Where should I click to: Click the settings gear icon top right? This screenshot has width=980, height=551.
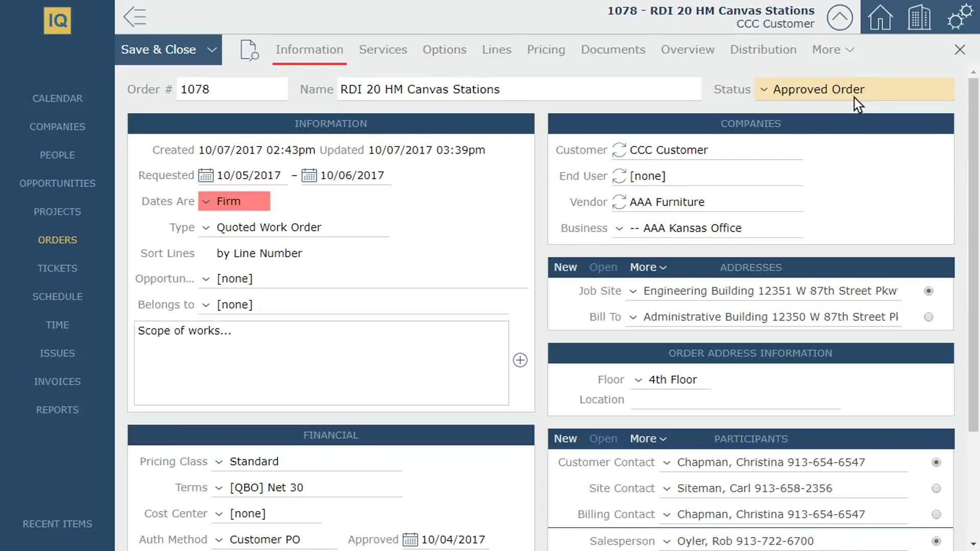pos(957,17)
